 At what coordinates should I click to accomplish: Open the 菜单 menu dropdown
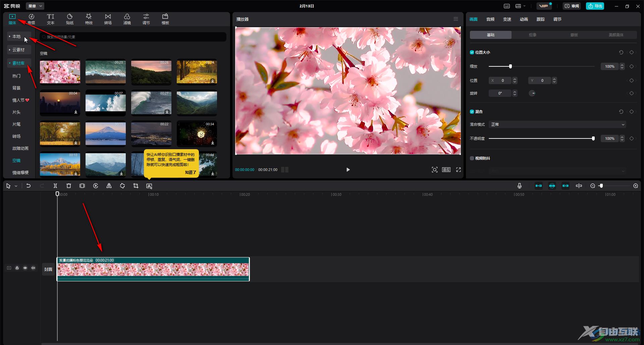point(35,6)
